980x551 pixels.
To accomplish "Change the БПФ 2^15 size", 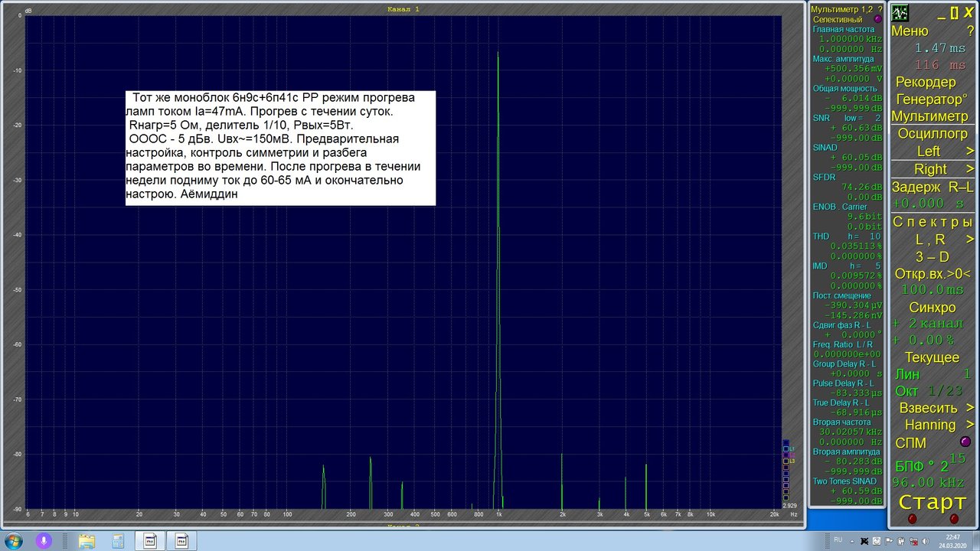I will (932, 465).
